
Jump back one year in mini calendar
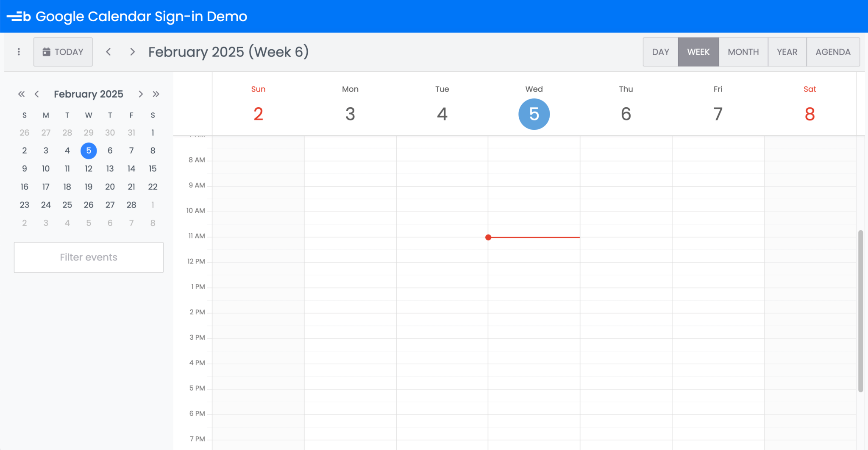21,94
